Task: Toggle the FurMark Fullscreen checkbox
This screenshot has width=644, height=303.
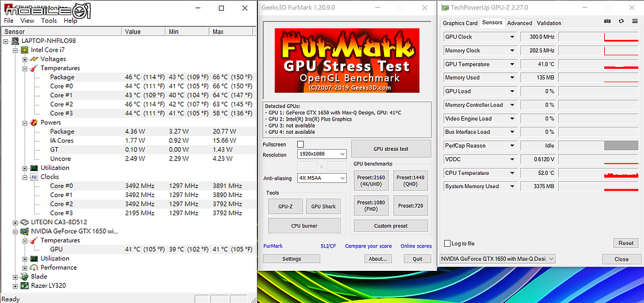Action: pyautogui.click(x=301, y=145)
